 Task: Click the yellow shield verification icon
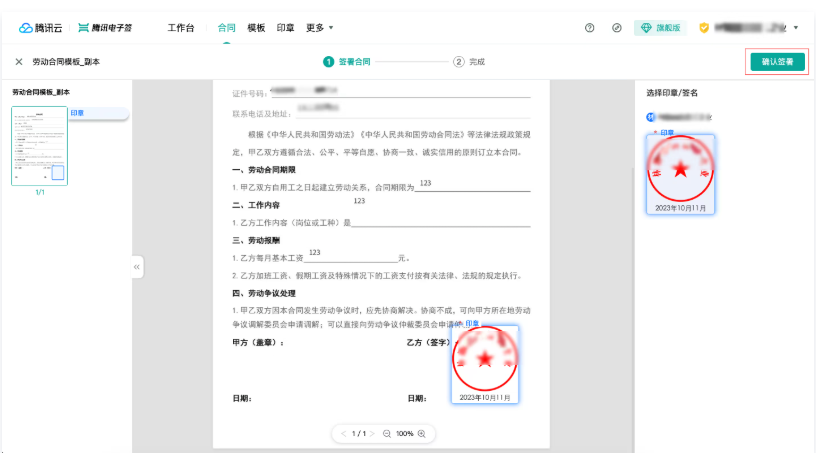(704, 28)
